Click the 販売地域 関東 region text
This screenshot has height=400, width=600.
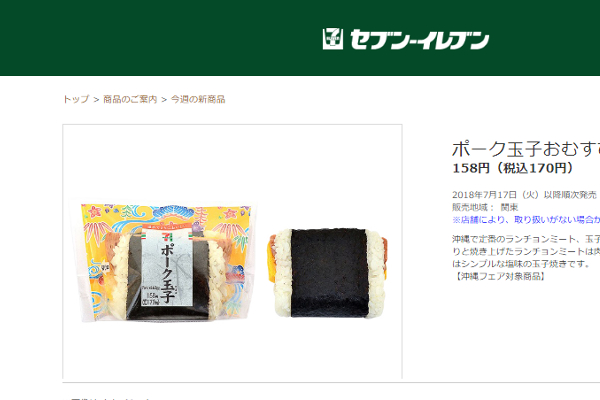click(485, 207)
